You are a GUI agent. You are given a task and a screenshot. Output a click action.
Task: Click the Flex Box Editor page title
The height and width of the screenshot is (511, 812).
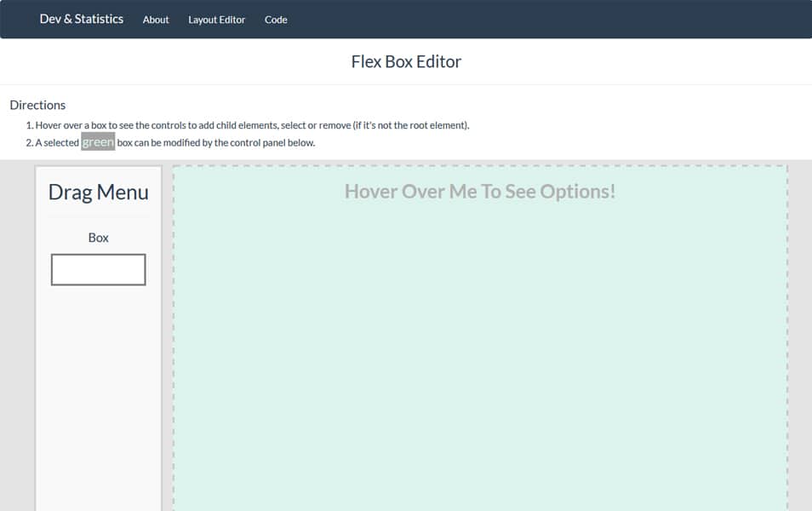click(x=406, y=61)
